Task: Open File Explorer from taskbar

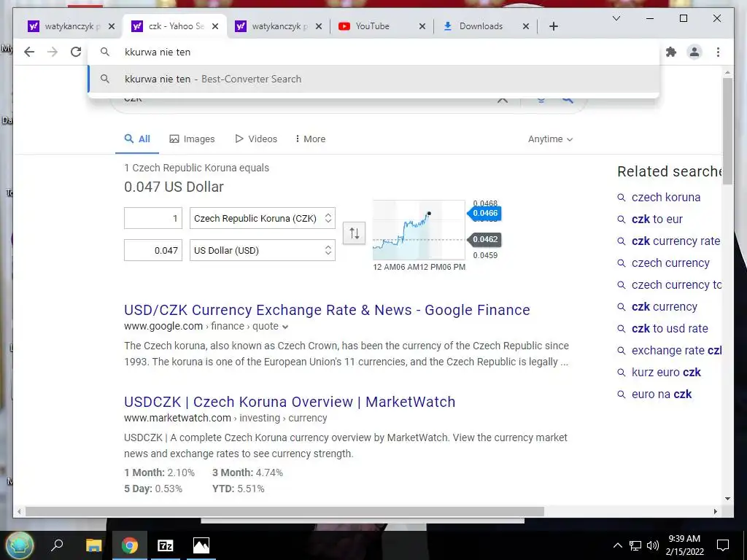Action: (94, 545)
